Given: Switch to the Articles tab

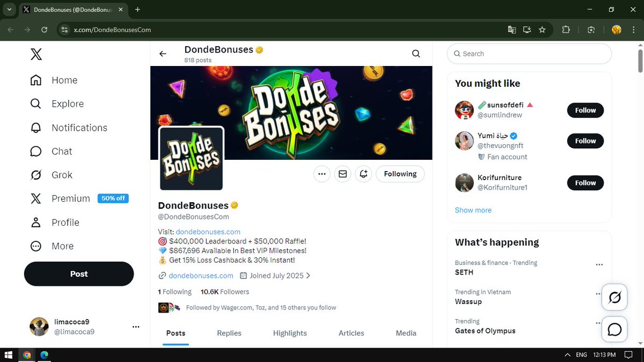Looking at the screenshot, I should 352,333.
